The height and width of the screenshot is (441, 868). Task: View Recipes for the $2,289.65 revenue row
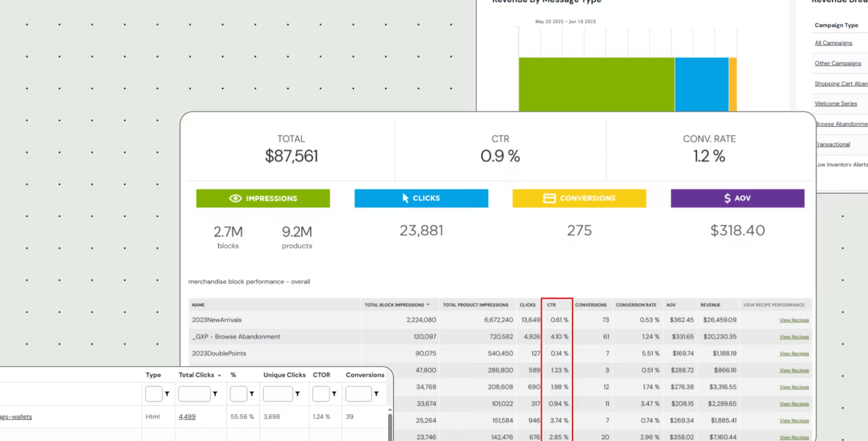[794, 404]
